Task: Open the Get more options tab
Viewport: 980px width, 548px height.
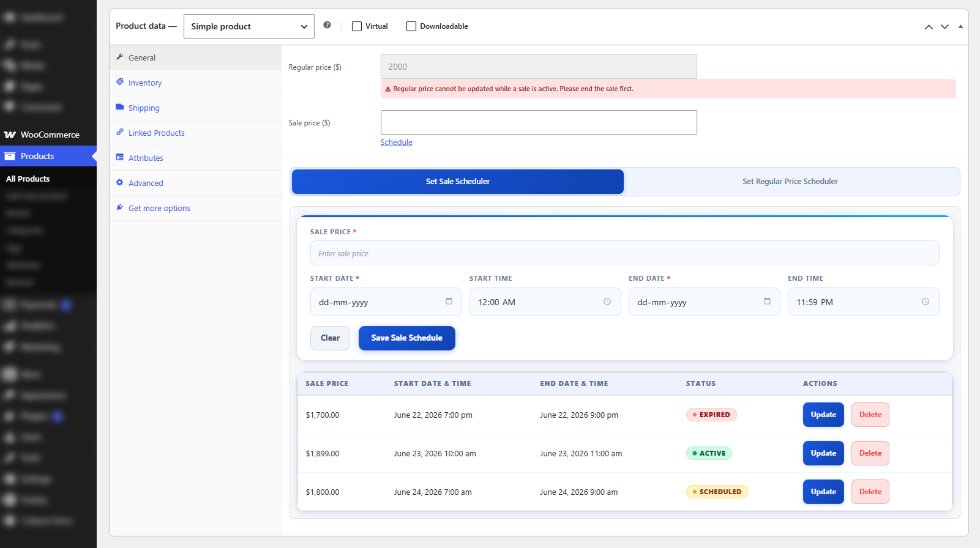Action: [x=195, y=208]
